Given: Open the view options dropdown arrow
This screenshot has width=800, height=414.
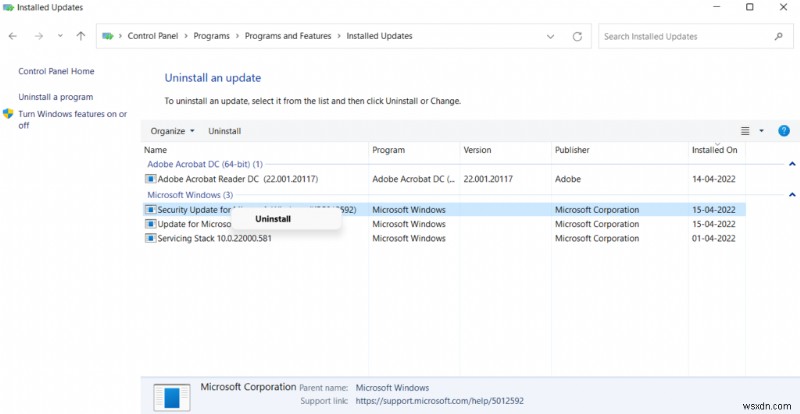Looking at the screenshot, I should (761, 131).
